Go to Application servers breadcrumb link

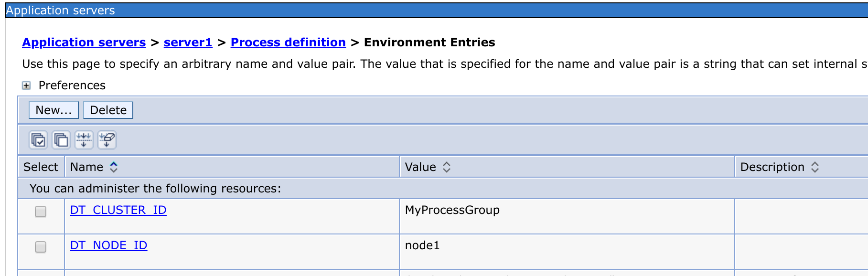click(x=84, y=42)
